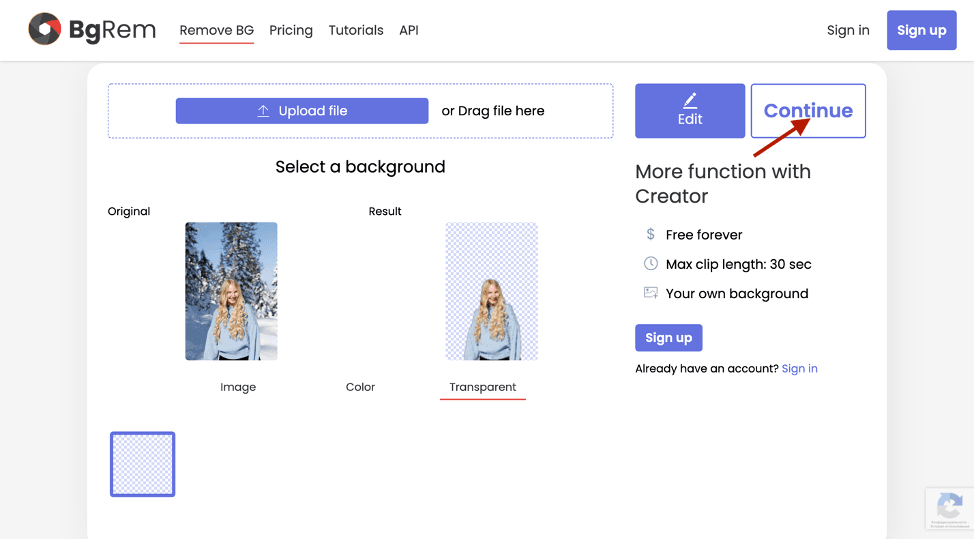This screenshot has height=539, width=974.
Task: Click the dollar sign Free forever icon
Action: (650, 234)
